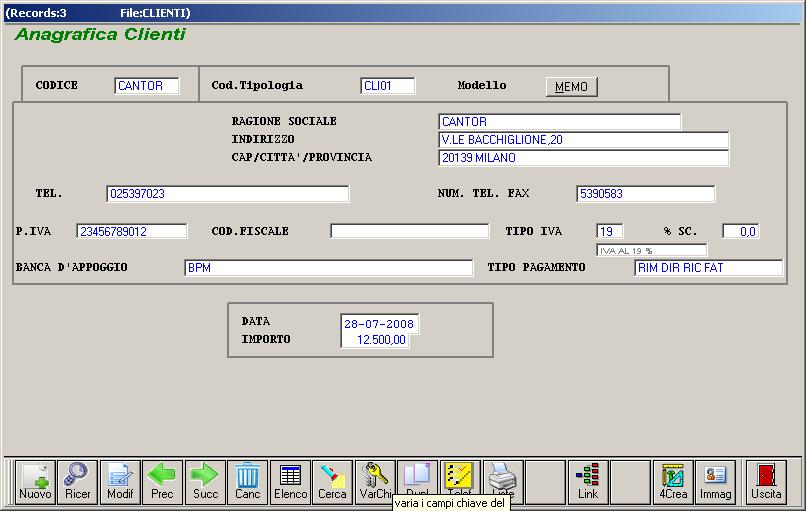806x511 pixels.
Task: Exit via the Uscita door icon
Action: [x=766, y=482]
